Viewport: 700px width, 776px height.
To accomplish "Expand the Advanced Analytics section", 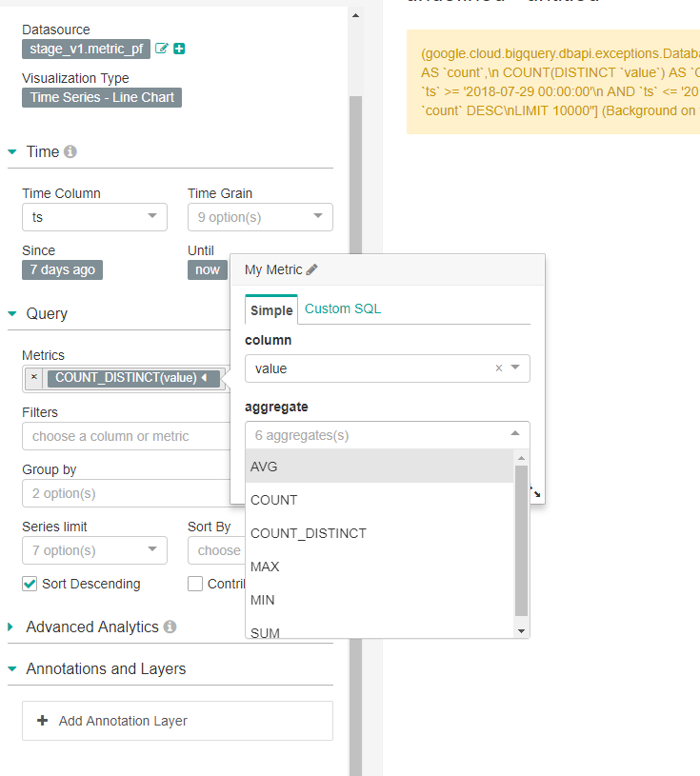I will (x=10, y=627).
